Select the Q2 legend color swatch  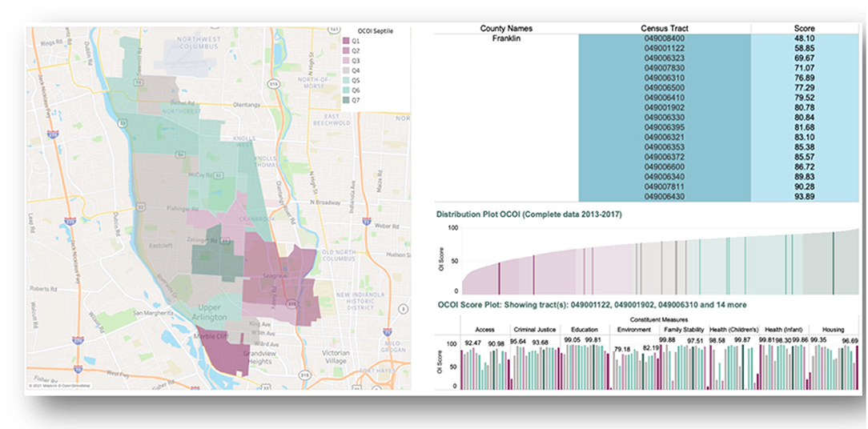tap(346, 50)
